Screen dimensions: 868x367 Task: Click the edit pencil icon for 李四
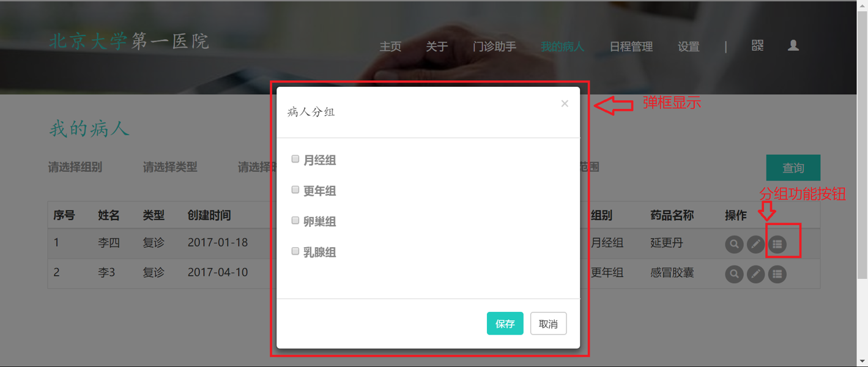pos(755,244)
